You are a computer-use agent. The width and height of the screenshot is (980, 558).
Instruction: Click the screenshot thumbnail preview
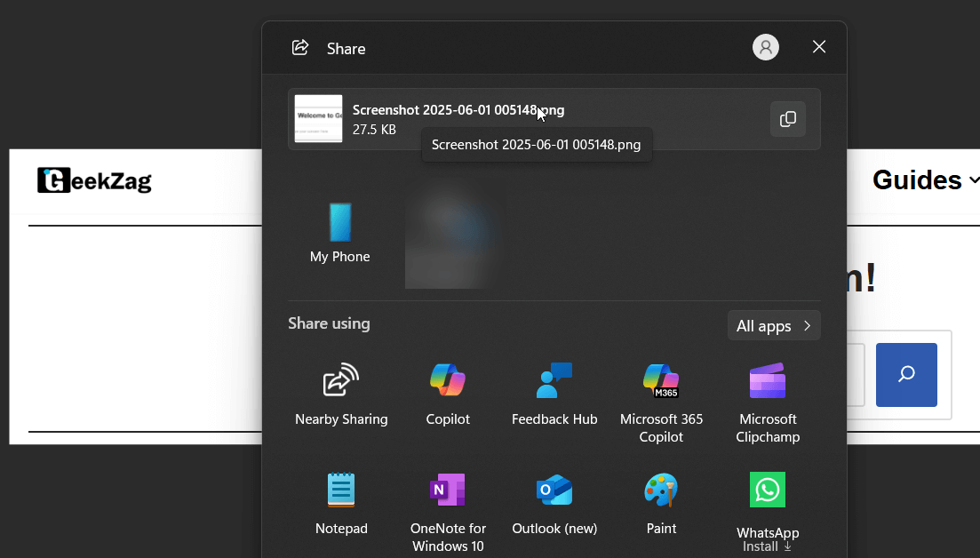(318, 119)
